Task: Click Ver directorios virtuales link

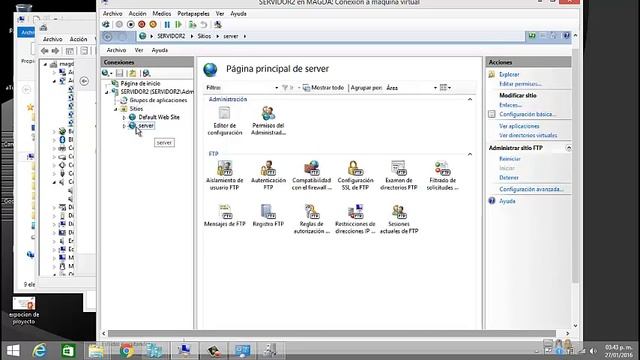Action: tap(528, 135)
